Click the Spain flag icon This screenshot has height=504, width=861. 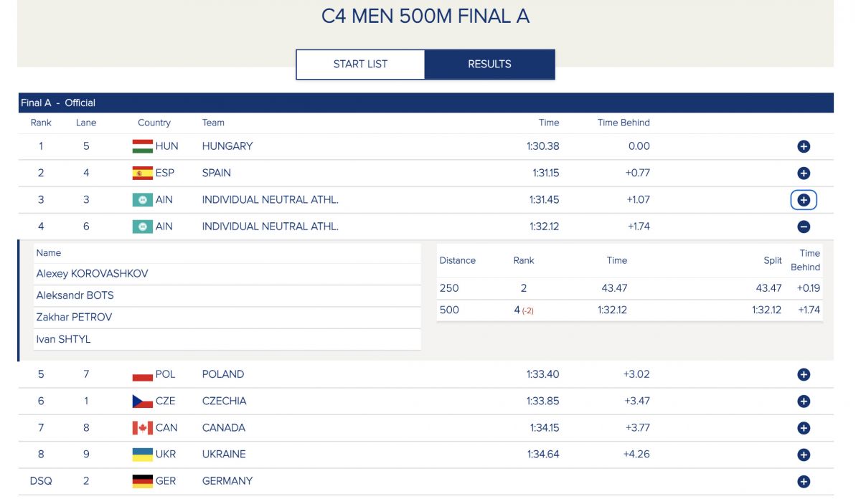pyautogui.click(x=143, y=173)
